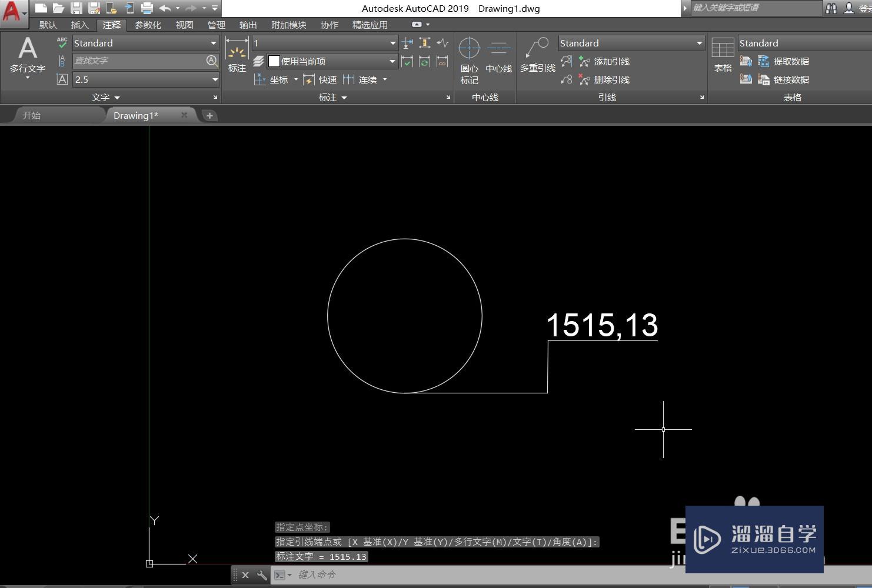Screen dimensions: 872x588
Task: Click the 查找文字 search field
Action: 139,61
